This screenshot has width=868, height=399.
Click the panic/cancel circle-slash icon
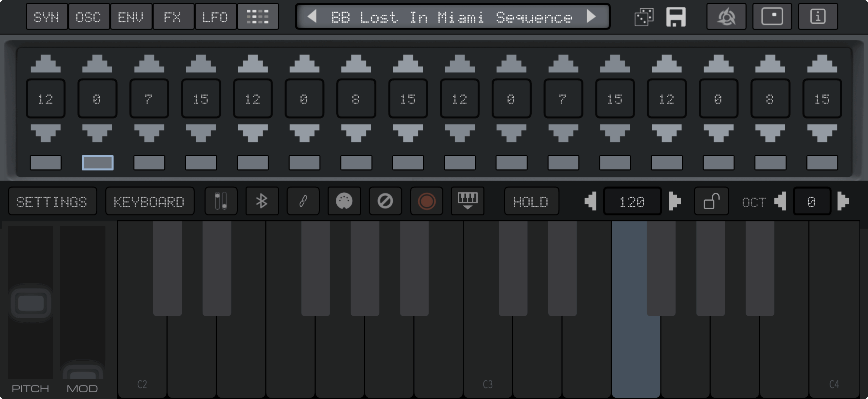385,201
